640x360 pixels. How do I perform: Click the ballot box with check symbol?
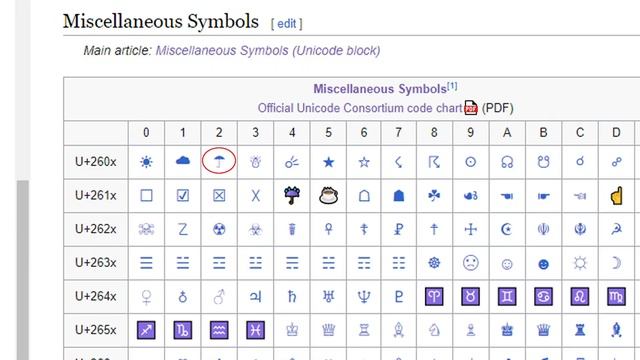182,196
